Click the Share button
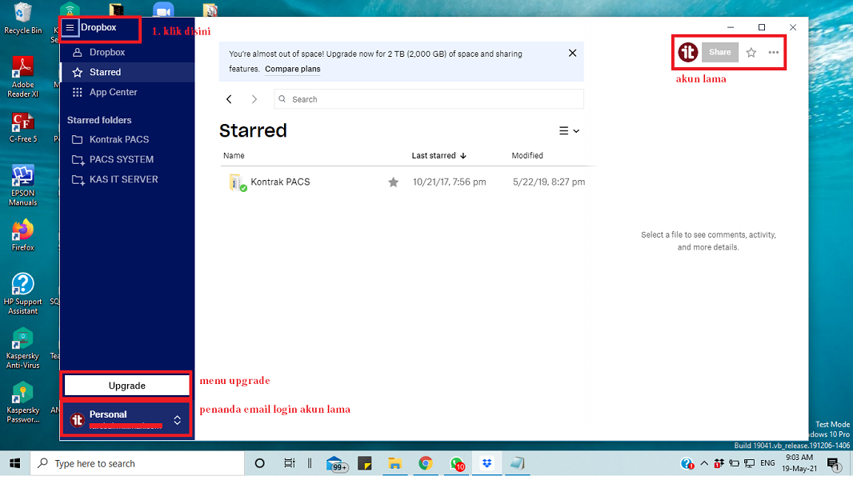This screenshot has height=504, width=853. pyautogui.click(x=719, y=52)
